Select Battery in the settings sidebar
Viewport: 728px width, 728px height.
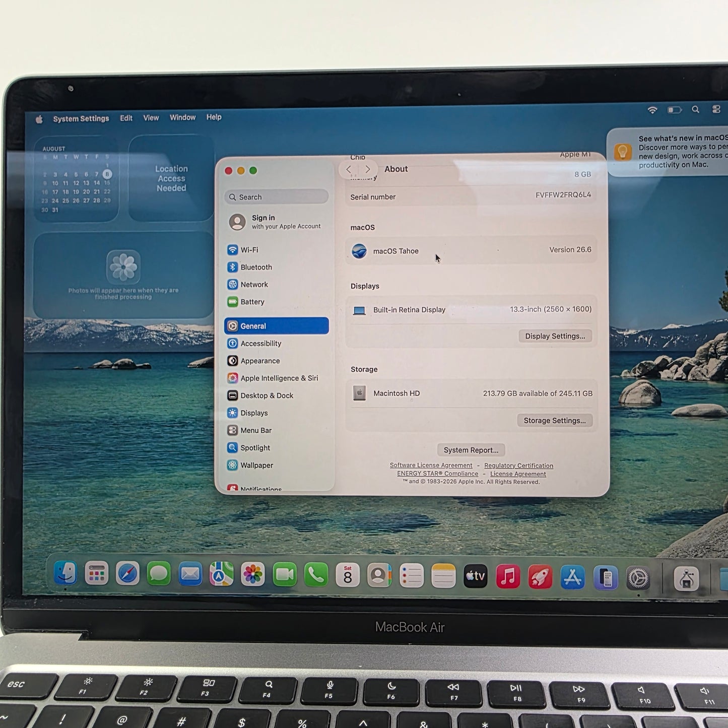click(x=276, y=302)
